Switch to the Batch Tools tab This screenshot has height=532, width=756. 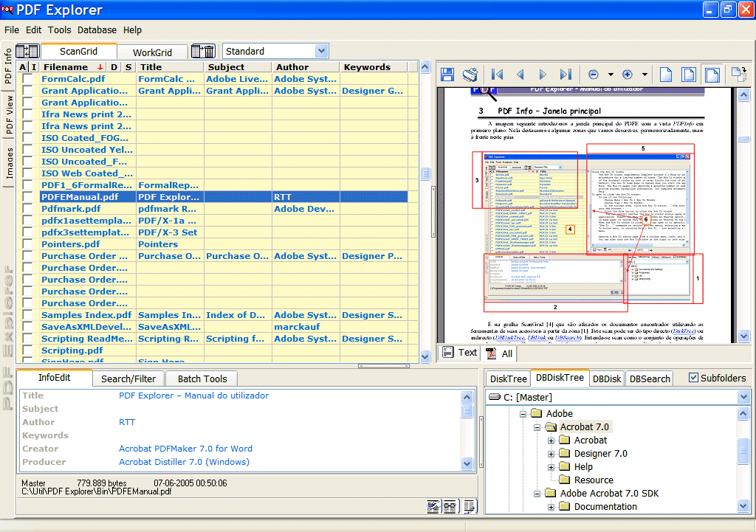201,379
